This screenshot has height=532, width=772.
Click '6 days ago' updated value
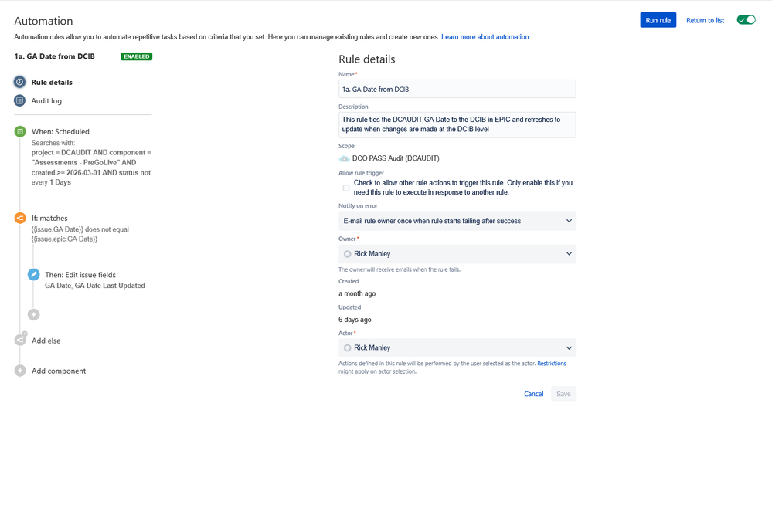click(x=355, y=320)
